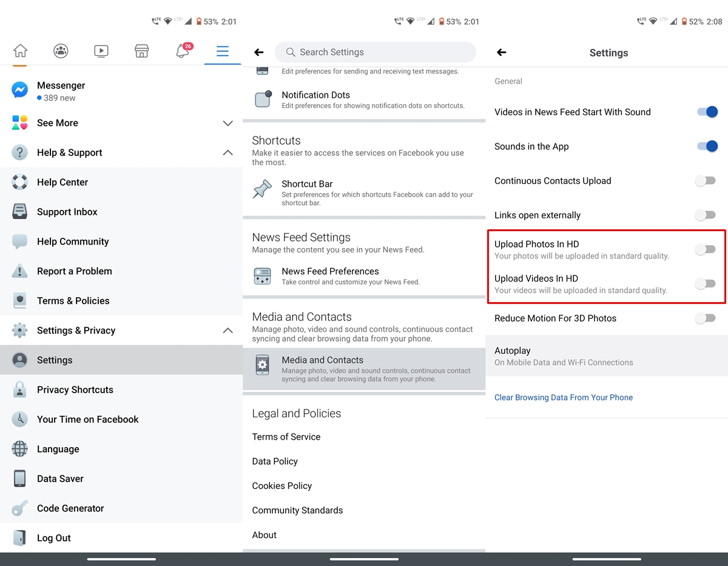Collapse the Help & Support chevron
This screenshot has height=566, width=728.
click(x=227, y=152)
